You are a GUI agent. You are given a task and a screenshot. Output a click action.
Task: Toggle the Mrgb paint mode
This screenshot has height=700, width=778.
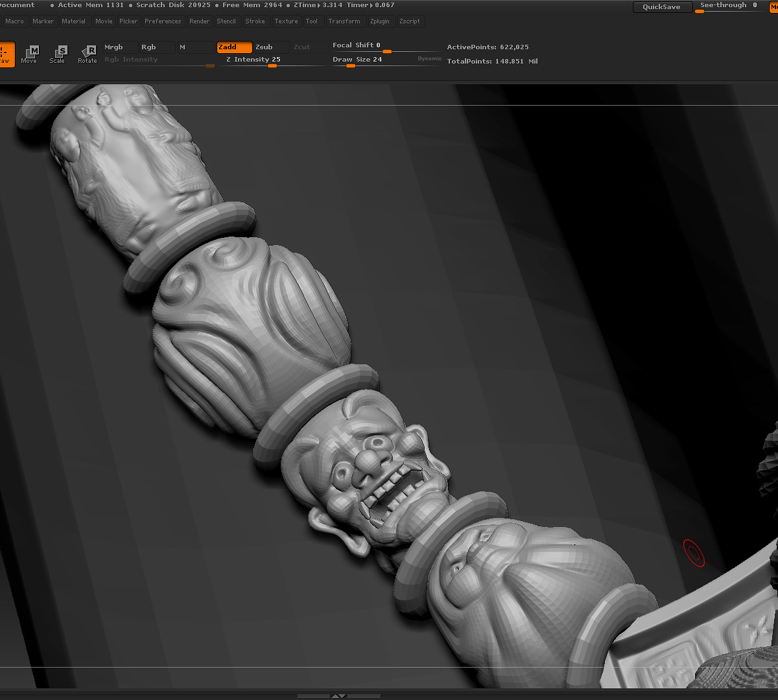pos(120,47)
